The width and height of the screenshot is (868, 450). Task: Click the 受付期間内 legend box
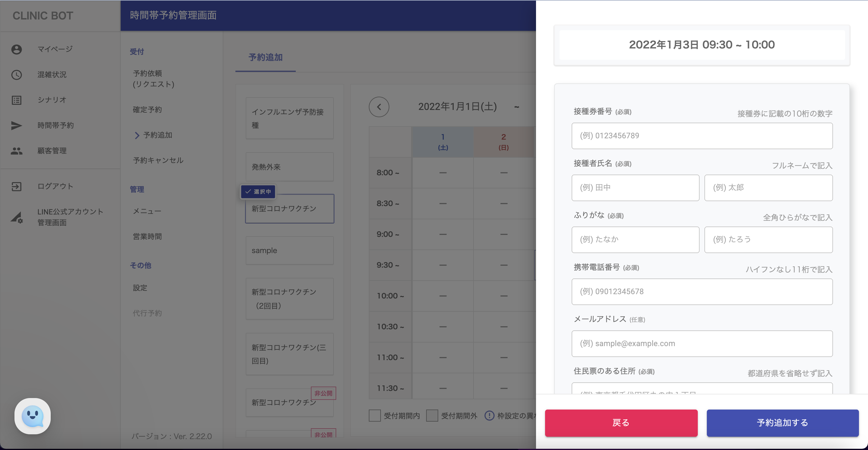(375, 416)
